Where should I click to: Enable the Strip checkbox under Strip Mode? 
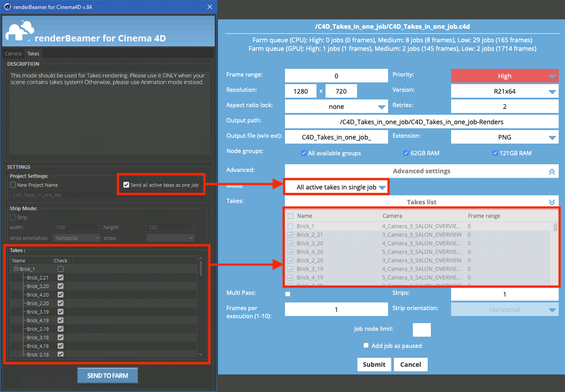(13, 217)
